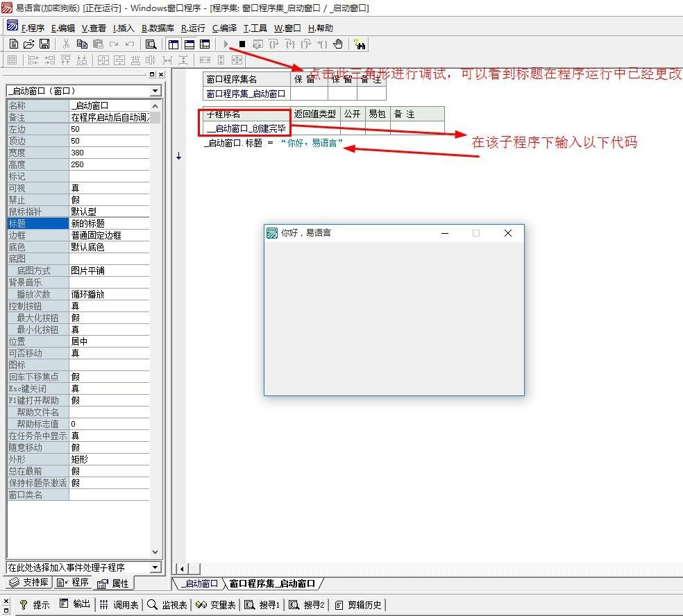Click the view expression debug icon
This screenshot has width=683, height=616.
(258, 44)
